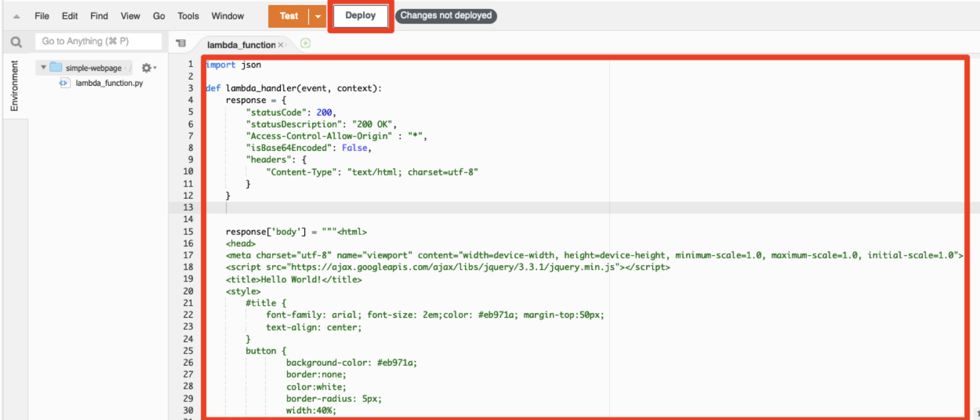980x420 pixels.
Task: Close the lambda_function tab
Action: [281, 44]
